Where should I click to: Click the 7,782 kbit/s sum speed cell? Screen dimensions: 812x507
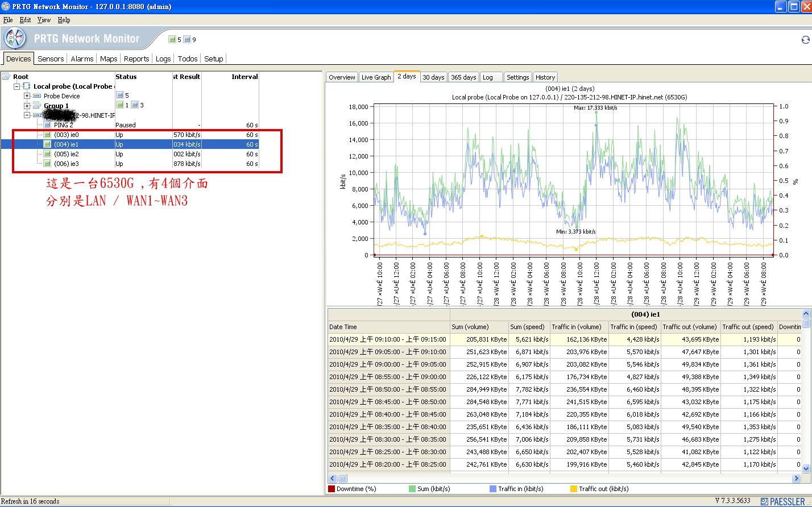pos(529,389)
